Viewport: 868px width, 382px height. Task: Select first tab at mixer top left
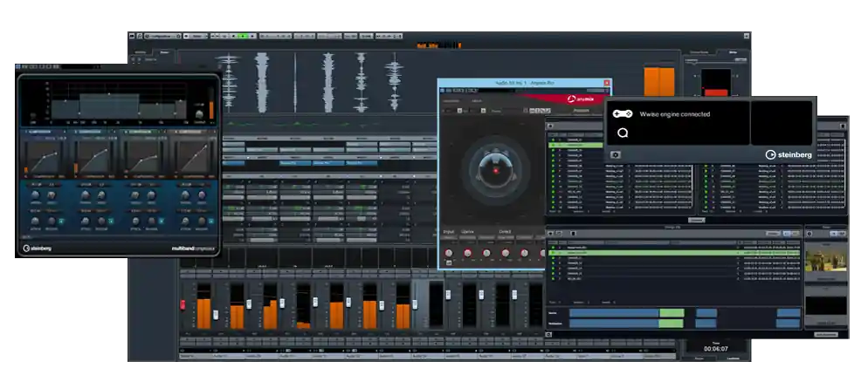(x=140, y=52)
